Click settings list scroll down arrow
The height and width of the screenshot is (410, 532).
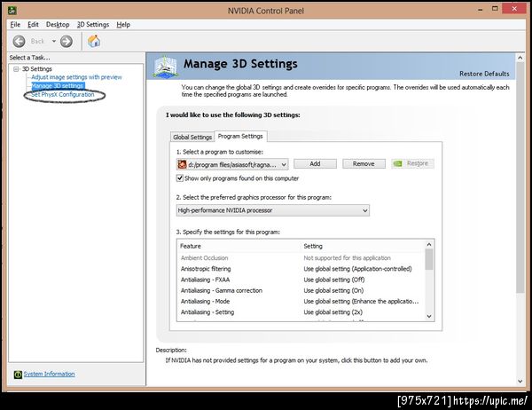coord(429,317)
